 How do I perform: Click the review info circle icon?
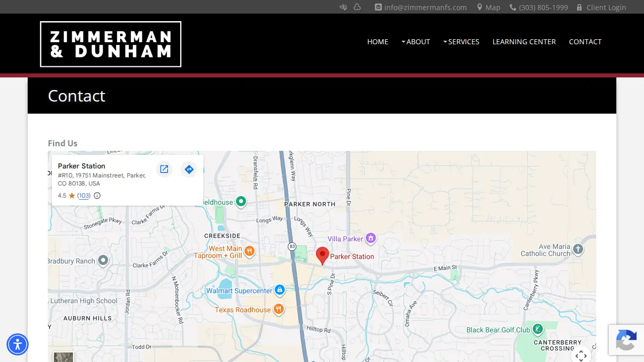tap(97, 196)
